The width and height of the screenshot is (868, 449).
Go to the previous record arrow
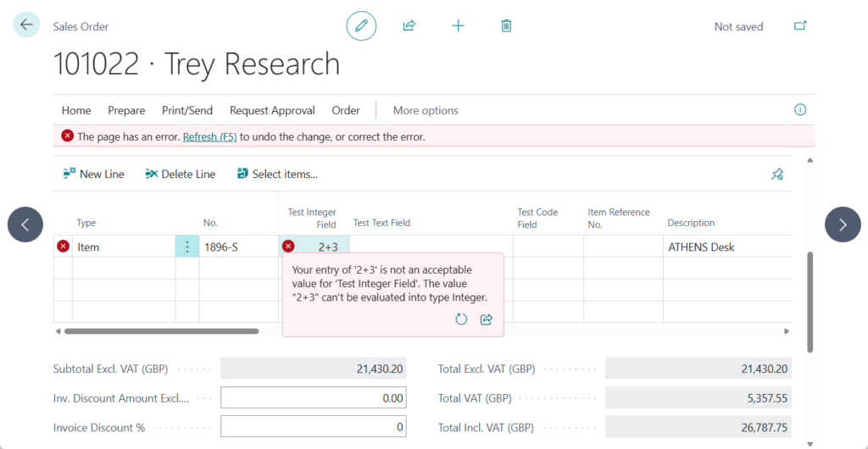point(25,224)
